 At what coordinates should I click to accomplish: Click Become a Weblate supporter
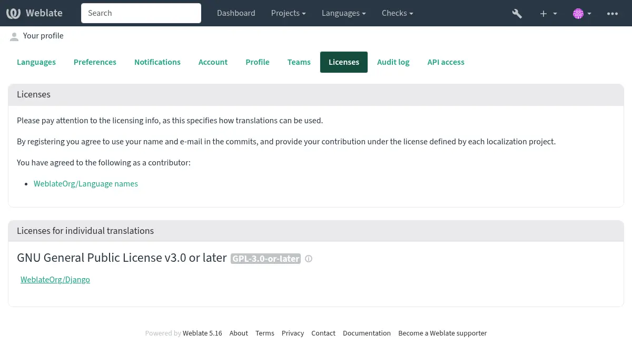[442, 333]
